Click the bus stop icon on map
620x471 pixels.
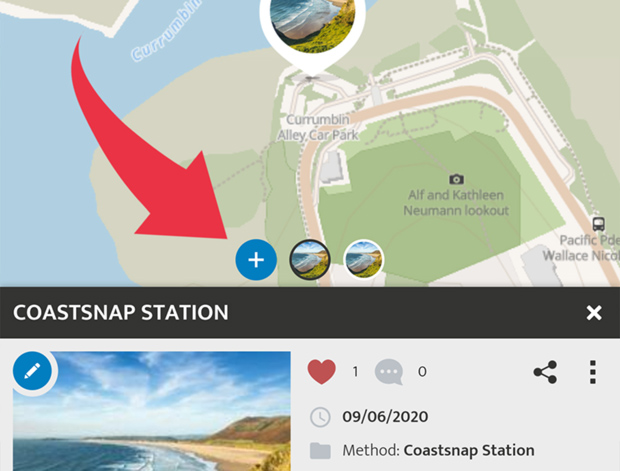(x=598, y=224)
